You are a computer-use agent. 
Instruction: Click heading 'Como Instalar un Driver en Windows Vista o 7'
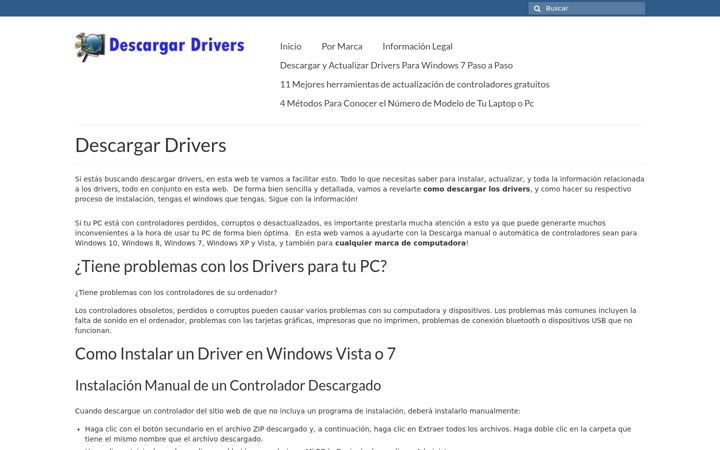point(235,354)
